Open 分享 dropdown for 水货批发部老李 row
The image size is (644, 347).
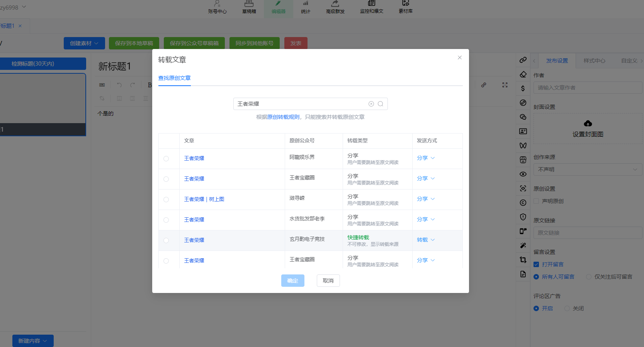(x=426, y=219)
